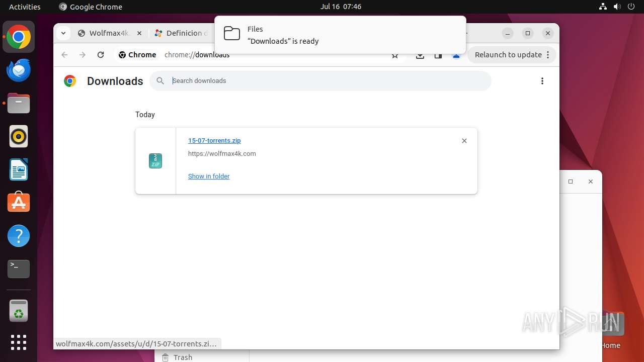Click the https://wolfmax4k.com source URL text

(x=222, y=154)
